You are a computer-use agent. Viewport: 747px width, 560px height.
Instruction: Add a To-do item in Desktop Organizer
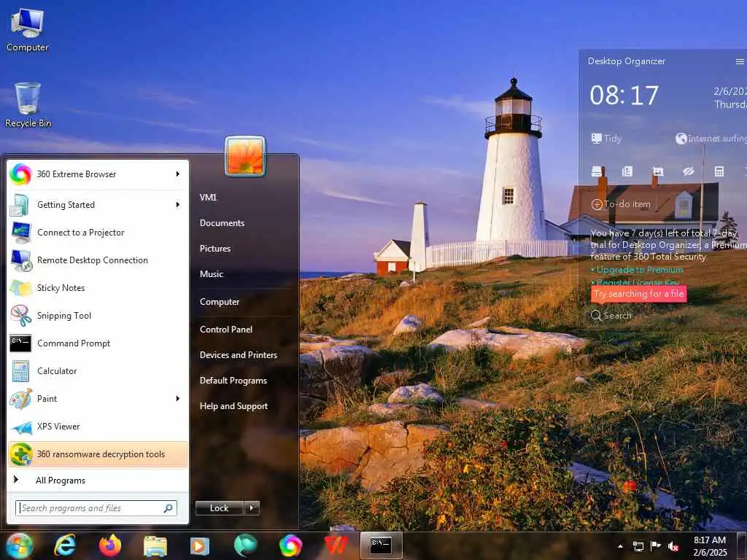[621, 204]
